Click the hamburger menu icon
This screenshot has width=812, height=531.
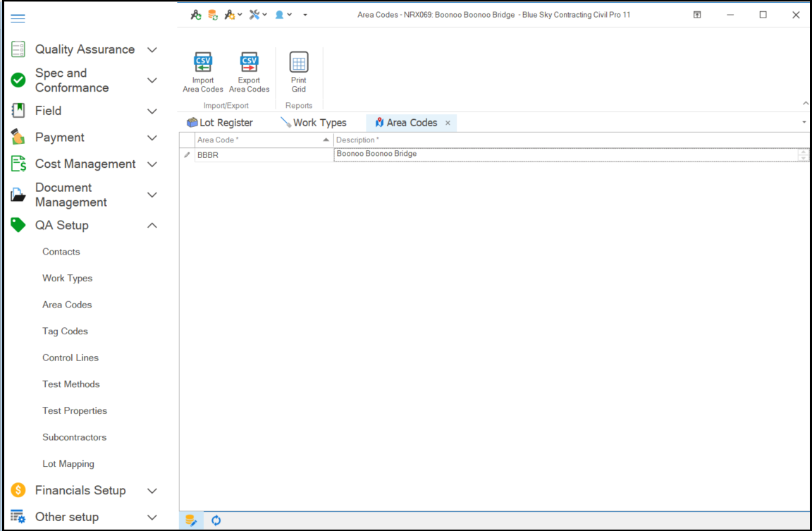pos(18,18)
